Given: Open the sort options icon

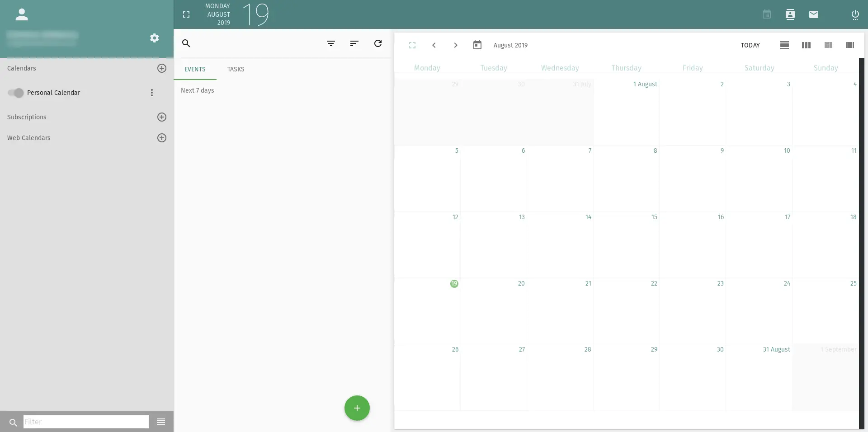Looking at the screenshot, I should coord(354,43).
